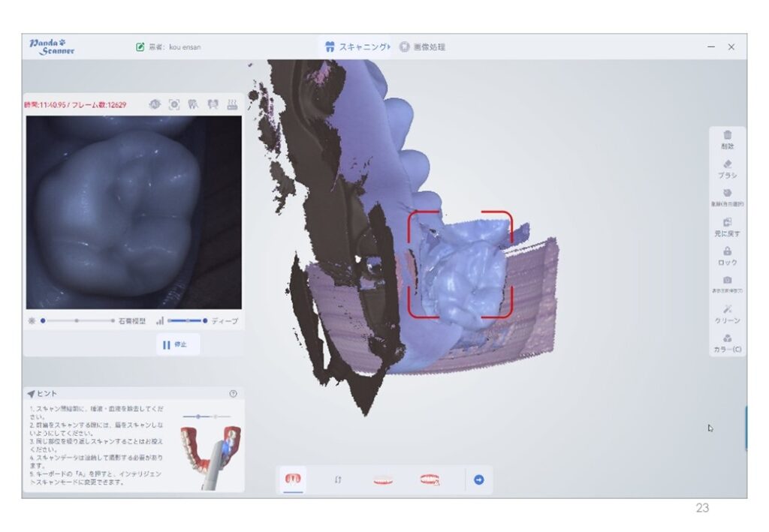769x532 pixels.
Task: Click the focus frame icon above camera preview
Action: [174, 105]
